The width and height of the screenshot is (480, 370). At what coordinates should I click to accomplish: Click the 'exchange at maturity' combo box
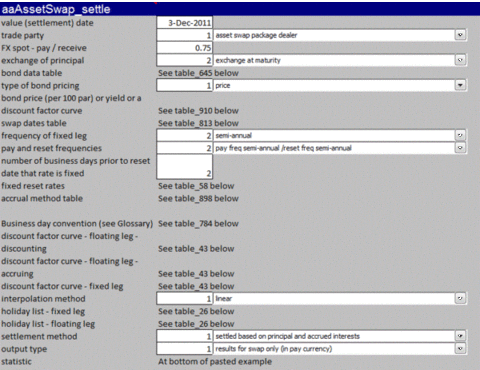(x=340, y=60)
